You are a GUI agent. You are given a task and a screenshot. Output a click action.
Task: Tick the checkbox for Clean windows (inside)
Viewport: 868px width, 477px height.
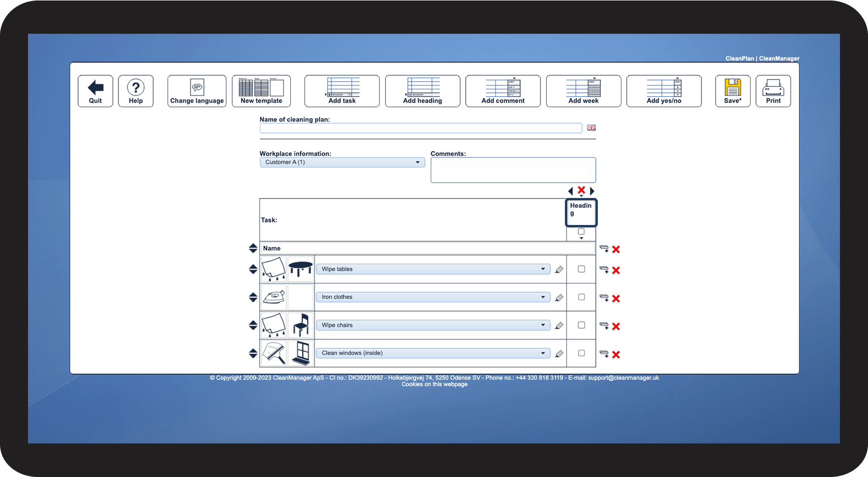click(582, 353)
